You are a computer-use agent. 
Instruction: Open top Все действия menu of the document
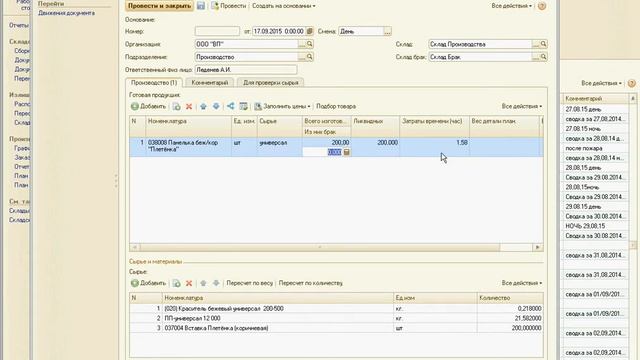(512, 6)
